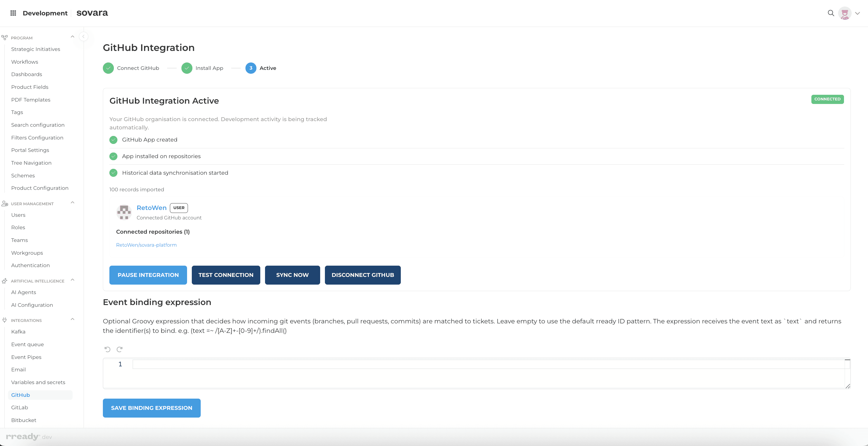Image resolution: width=868 pixels, height=446 pixels.
Task: Click the User Management section icon
Action: pyautogui.click(x=5, y=204)
